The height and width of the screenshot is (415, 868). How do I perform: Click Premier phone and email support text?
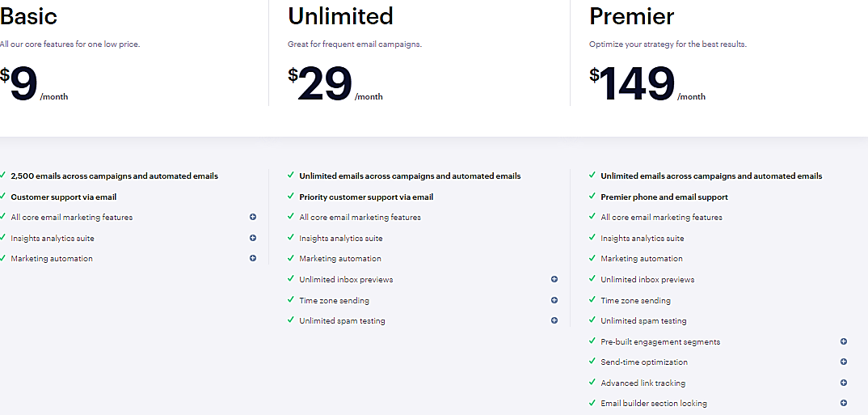[x=664, y=197]
